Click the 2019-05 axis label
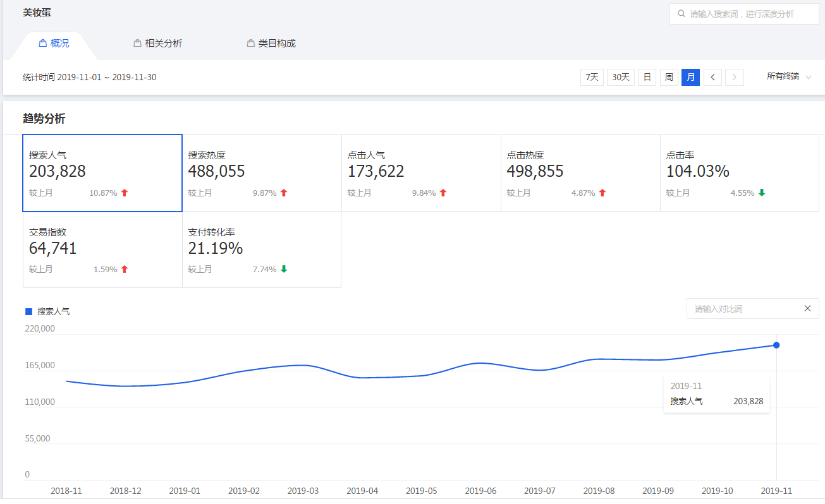 pos(422,490)
